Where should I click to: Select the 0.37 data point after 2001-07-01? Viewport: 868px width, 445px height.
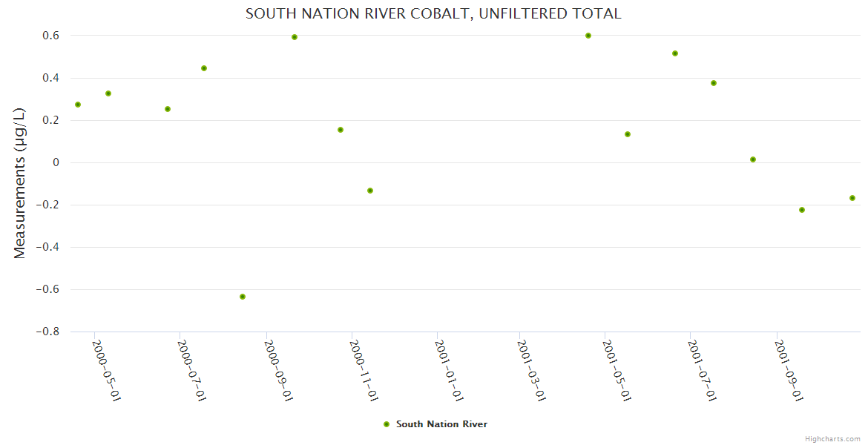click(x=714, y=83)
